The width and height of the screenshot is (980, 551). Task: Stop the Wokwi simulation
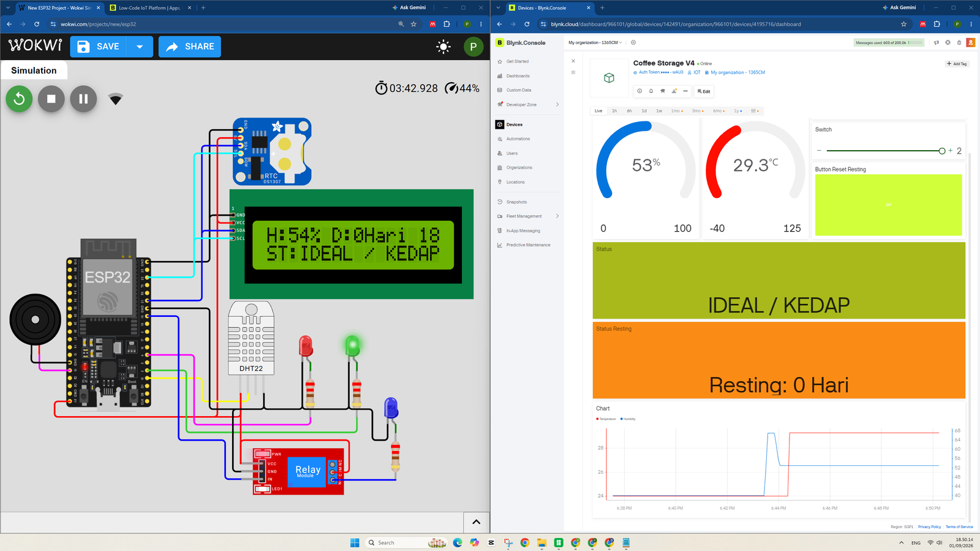(x=51, y=99)
